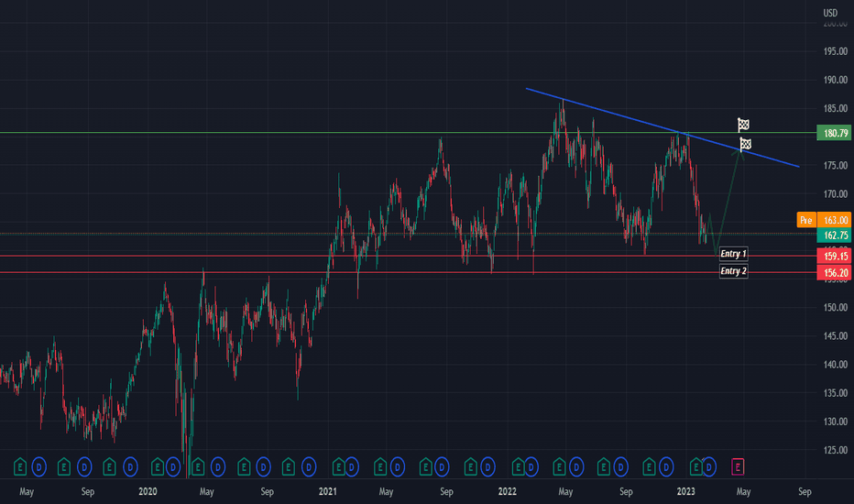Click the 175.00 tick on the price axis
The width and height of the screenshot is (854, 504).
pyautogui.click(x=836, y=165)
